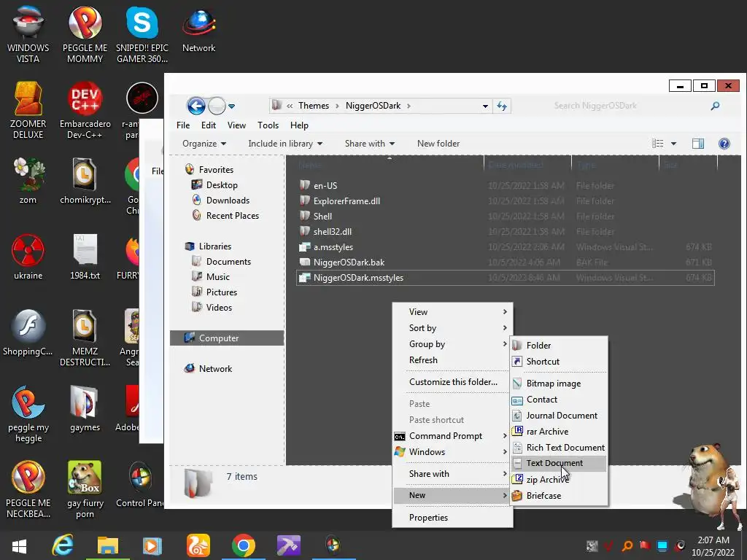Expand the Sort by submenu in context menu
The image size is (747, 560).
coord(452,328)
